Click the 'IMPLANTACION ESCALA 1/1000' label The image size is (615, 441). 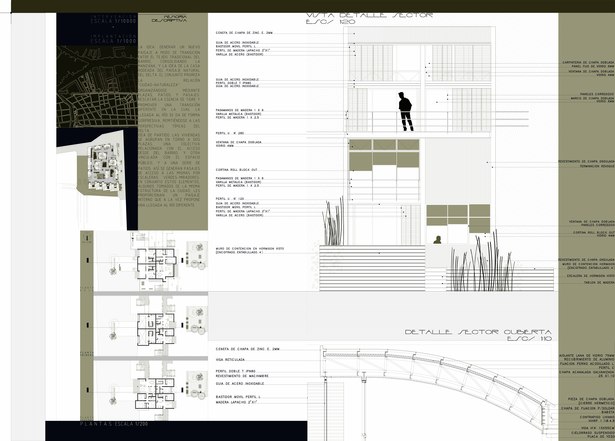[113, 39]
